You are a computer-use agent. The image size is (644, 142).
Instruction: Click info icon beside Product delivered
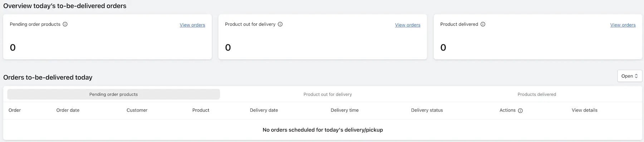point(483,24)
